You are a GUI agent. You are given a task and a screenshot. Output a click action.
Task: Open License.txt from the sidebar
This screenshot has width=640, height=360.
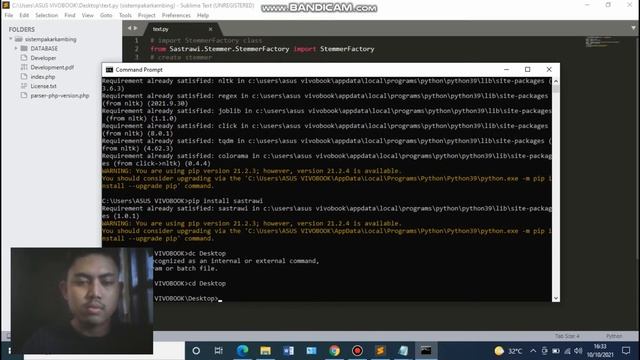coord(44,86)
